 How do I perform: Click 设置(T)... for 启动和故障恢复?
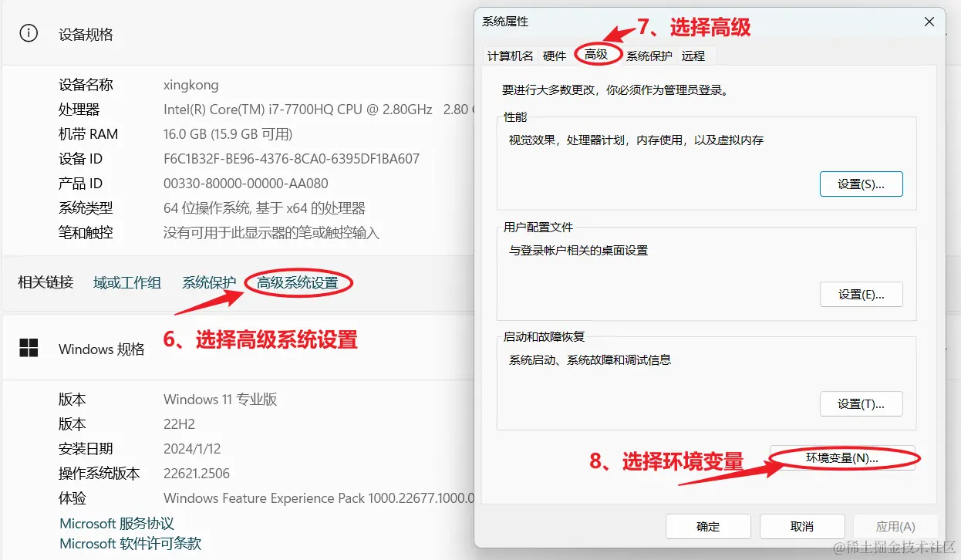pos(861,404)
